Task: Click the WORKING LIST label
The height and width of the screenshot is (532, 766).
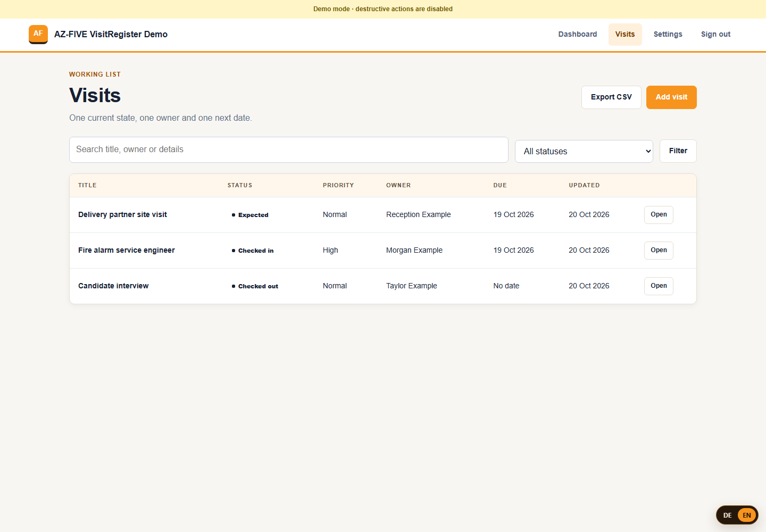Action: tap(95, 74)
